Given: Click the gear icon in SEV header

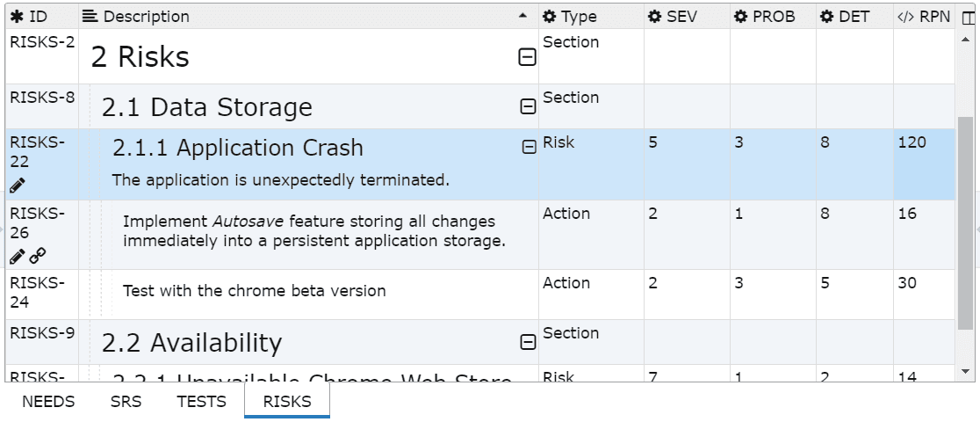Looking at the screenshot, I should coord(654,17).
